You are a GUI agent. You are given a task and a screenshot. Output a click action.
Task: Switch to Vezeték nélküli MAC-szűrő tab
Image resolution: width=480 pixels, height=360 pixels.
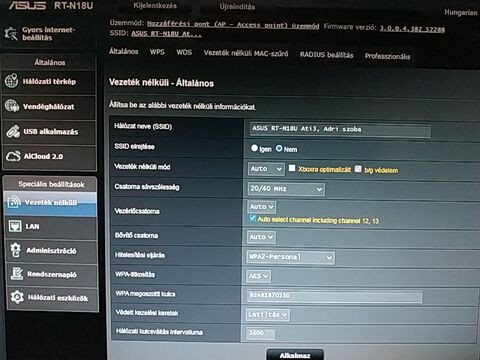tap(246, 53)
